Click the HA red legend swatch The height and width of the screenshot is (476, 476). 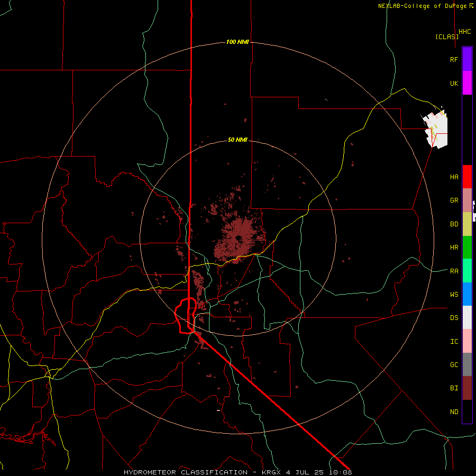pos(467,177)
